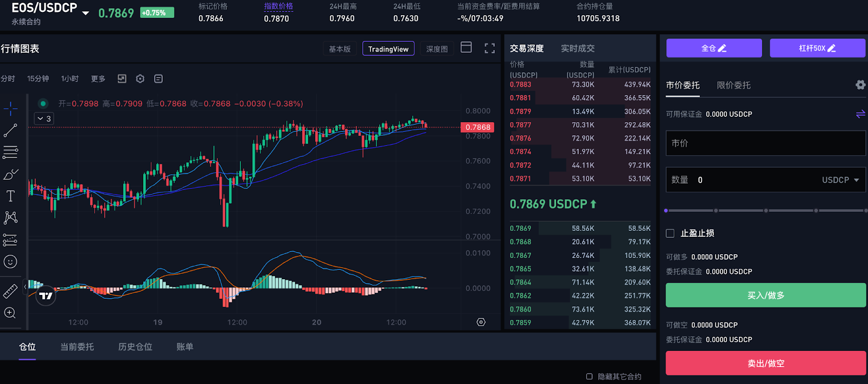This screenshot has width=868, height=384.
Task: Select the chart pattern tool
Action: tap(10, 218)
